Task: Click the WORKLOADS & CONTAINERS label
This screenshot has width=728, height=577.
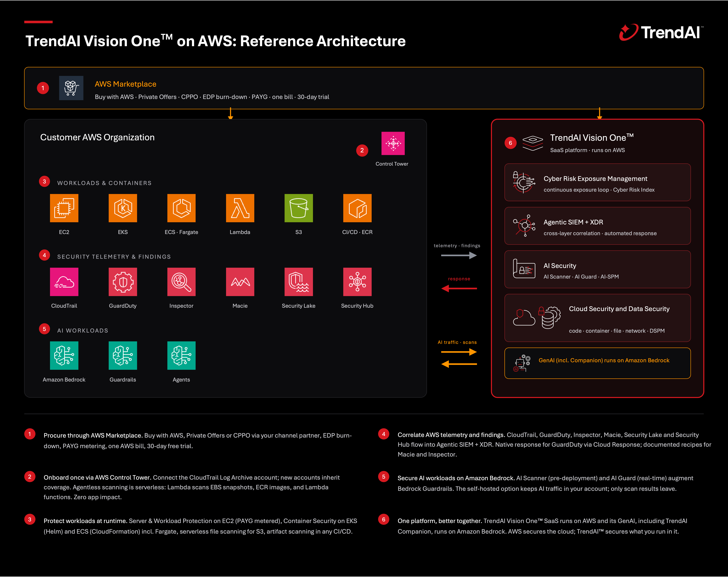Action: tap(104, 183)
